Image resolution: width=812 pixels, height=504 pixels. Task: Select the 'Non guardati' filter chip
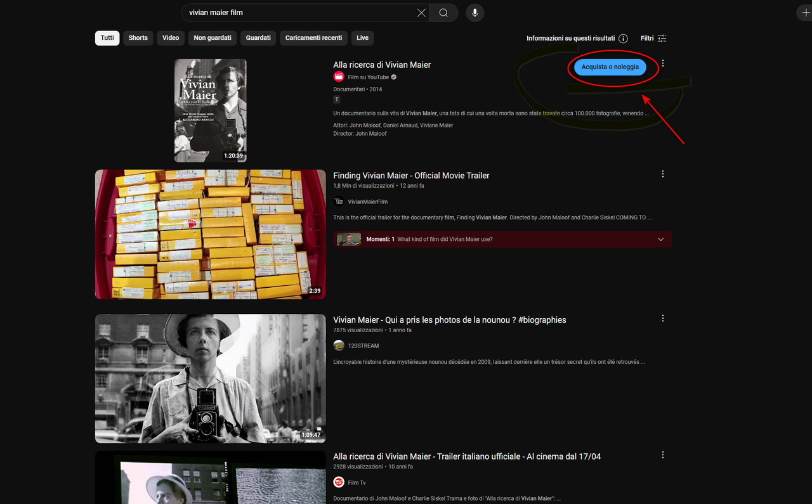click(x=213, y=38)
